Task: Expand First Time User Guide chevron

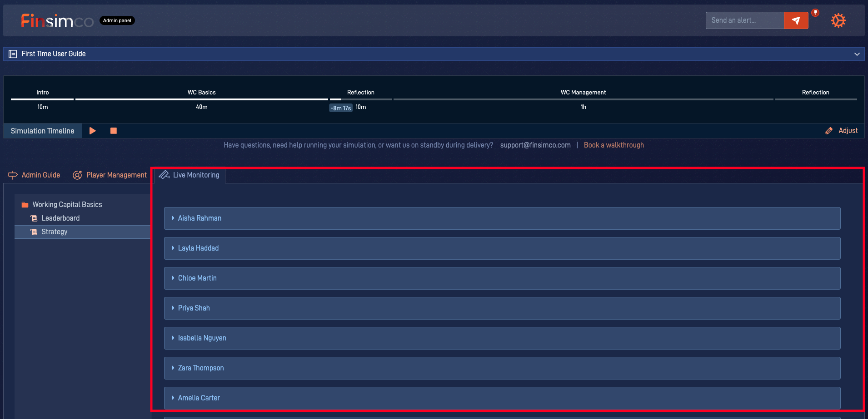Action: 857,54
